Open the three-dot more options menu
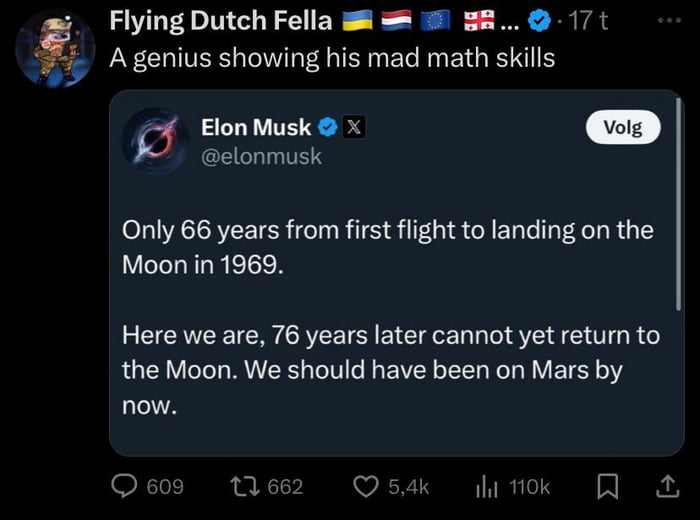Viewport: 700px width, 520px height. (x=670, y=20)
